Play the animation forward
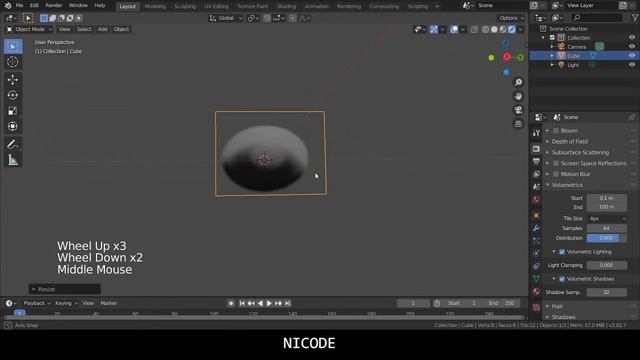Screen dimensions: 640x360 pos(269,303)
